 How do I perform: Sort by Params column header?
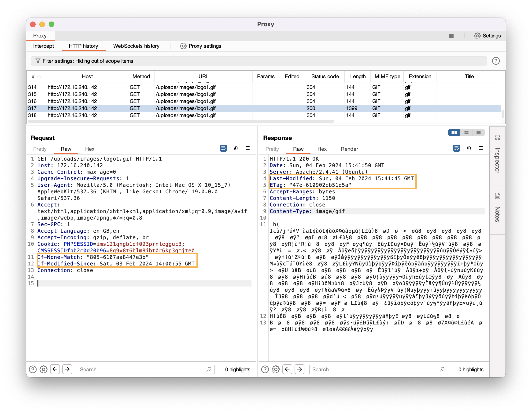click(x=266, y=77)
